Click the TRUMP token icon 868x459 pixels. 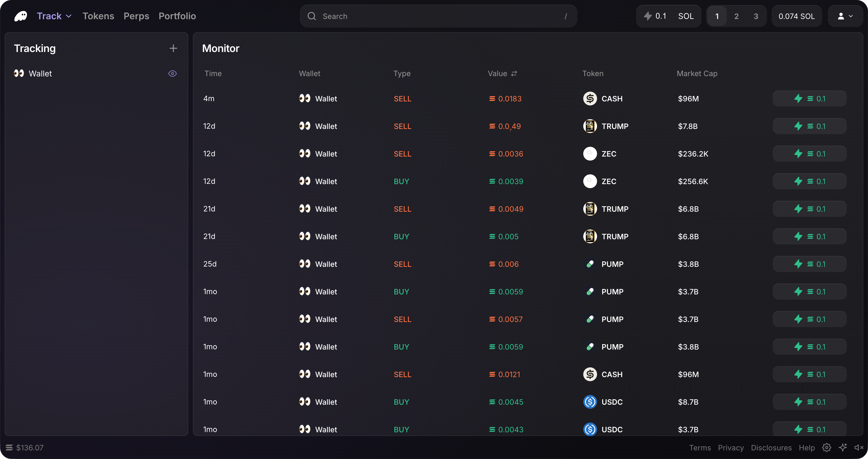point(590,126)
